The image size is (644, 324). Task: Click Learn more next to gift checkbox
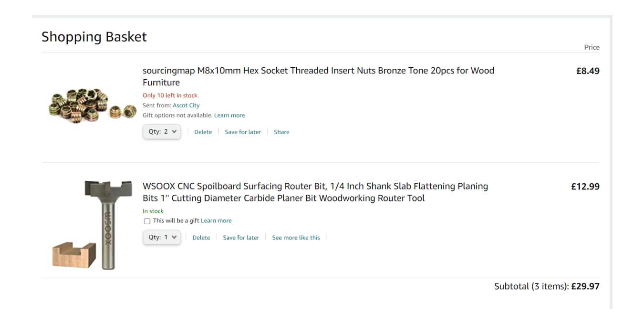point(216,221)
